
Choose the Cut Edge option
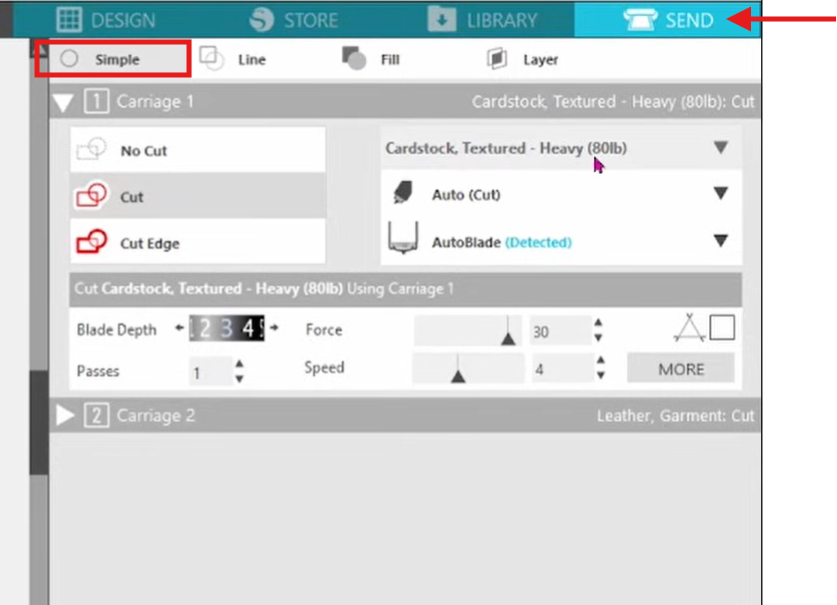click(x=197, y=243)
